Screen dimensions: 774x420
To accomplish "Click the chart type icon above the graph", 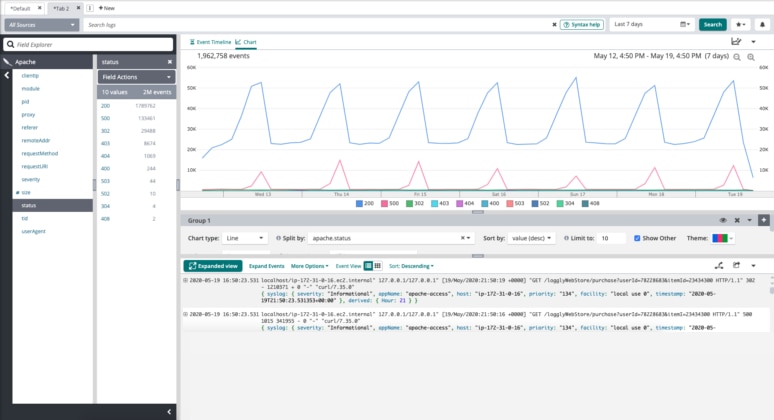I will (737, 42).
